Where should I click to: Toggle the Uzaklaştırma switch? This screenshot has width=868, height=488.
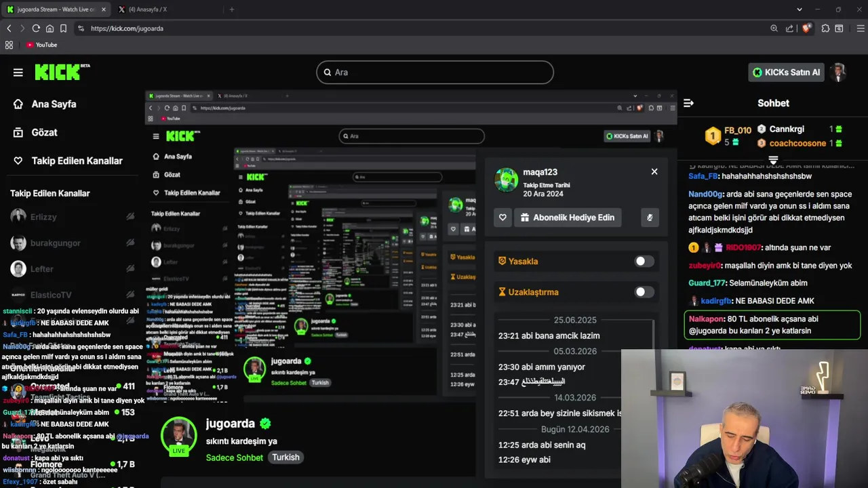[x=644, y=292]
